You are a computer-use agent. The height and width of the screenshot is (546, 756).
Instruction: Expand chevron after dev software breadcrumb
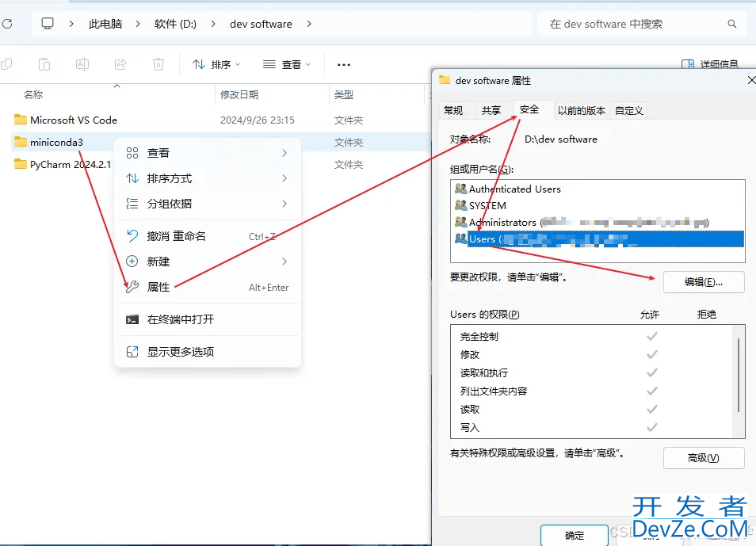tap(309, 24)
